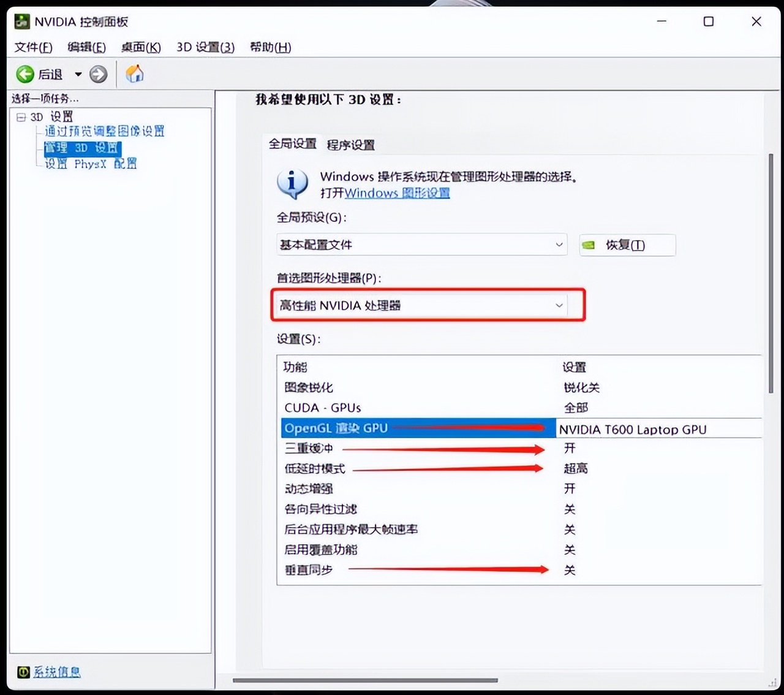This screenshot has width=784, height=695.
Task: Switch to the 程序设置 tab
Action: click(350, 145)
